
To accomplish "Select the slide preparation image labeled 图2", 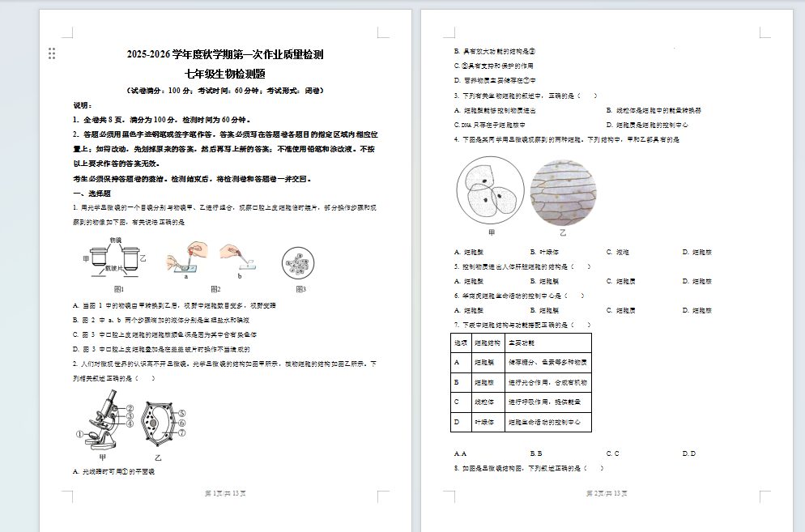I will [215, 261].
